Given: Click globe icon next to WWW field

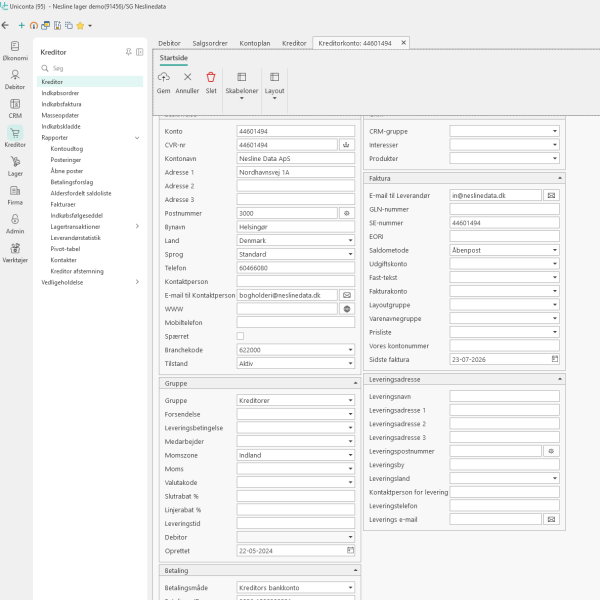Looking at the screenshot, I should (x=347, y=309).
